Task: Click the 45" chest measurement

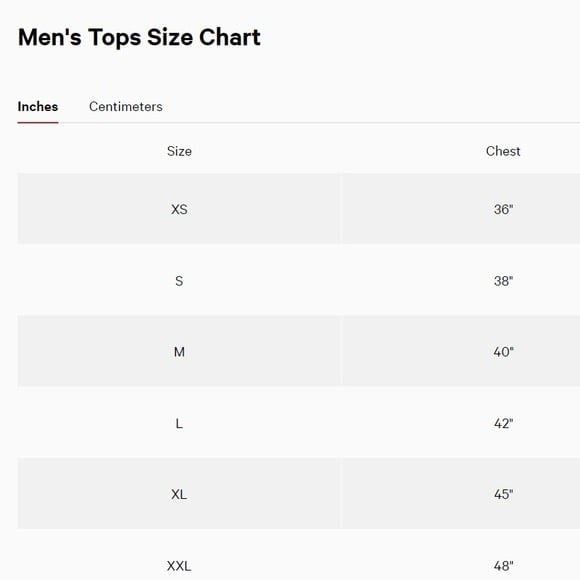Action: click(503, 494)
